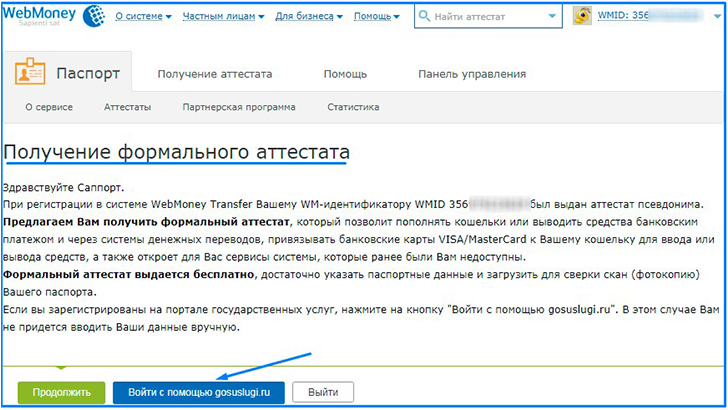
Task: Expand the Для бизнеса menu
Action: click(x=309, y=16)
